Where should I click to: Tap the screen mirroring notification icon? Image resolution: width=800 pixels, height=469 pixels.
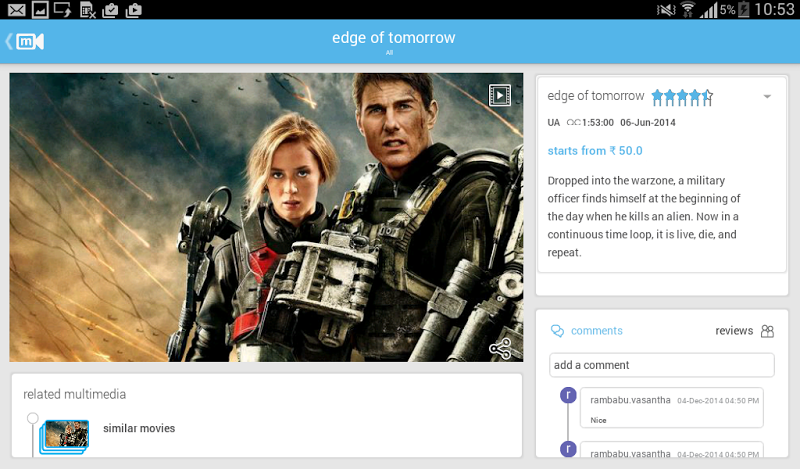(63, 10)
